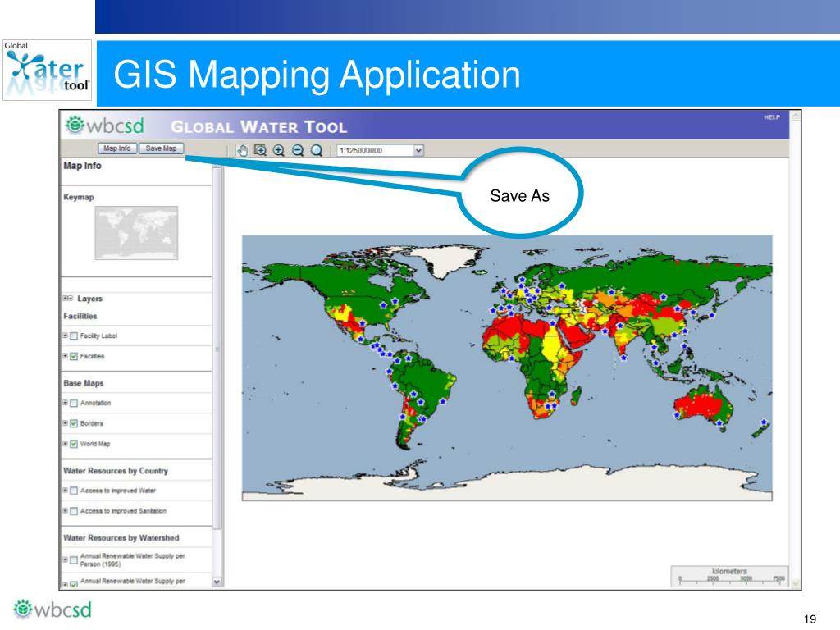This screenshot has width=840, height=630.
Task: Open the HELP link
Action: click(x=772, y=117)
